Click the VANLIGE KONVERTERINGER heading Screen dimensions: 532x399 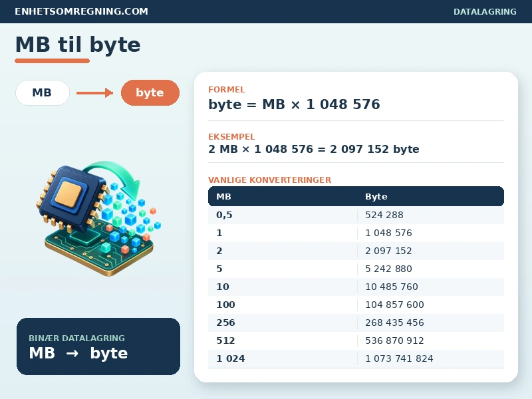270,180
